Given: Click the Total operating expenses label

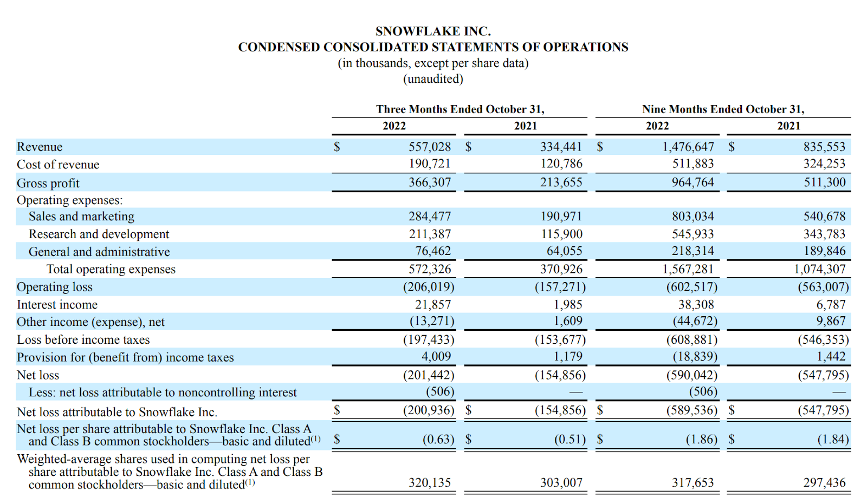Looking at the screenshot, I should click(x=111, y=269).
